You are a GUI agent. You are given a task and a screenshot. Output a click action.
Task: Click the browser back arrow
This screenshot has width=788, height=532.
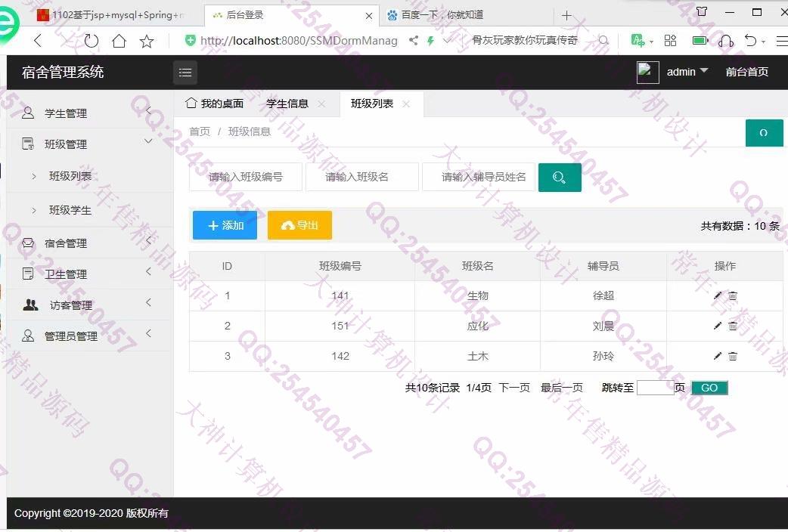[x=39, y=41]
